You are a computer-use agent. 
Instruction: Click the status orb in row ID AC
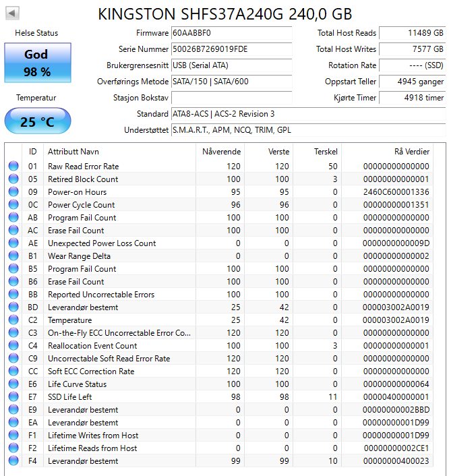[13, 230]
